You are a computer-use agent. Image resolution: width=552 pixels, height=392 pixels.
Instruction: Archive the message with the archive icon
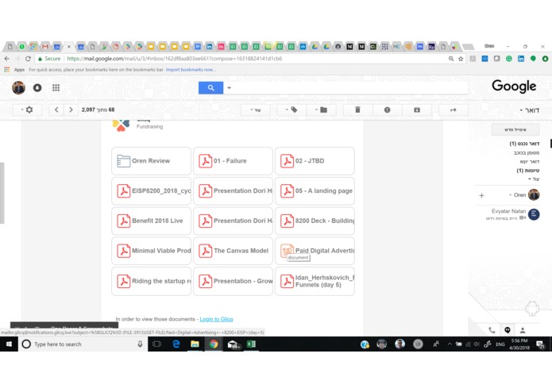tap(417, 110)
